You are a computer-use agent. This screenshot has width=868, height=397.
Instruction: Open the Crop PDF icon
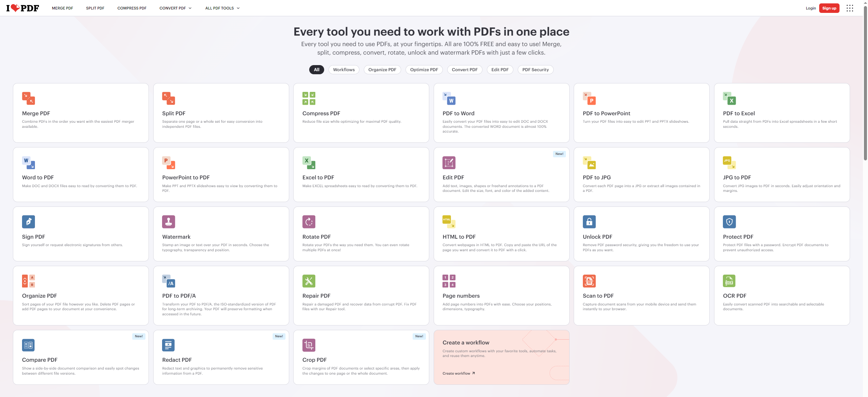[309, 345]
